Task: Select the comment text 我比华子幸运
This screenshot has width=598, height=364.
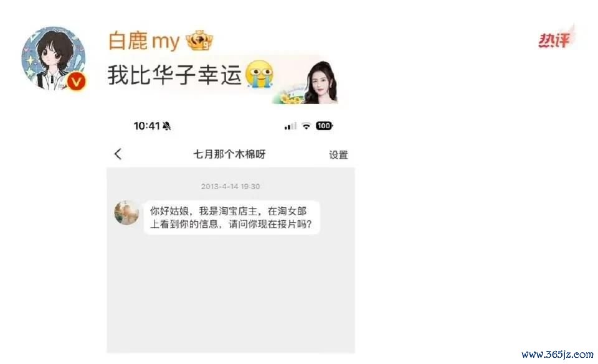Action: click(174, 74)
